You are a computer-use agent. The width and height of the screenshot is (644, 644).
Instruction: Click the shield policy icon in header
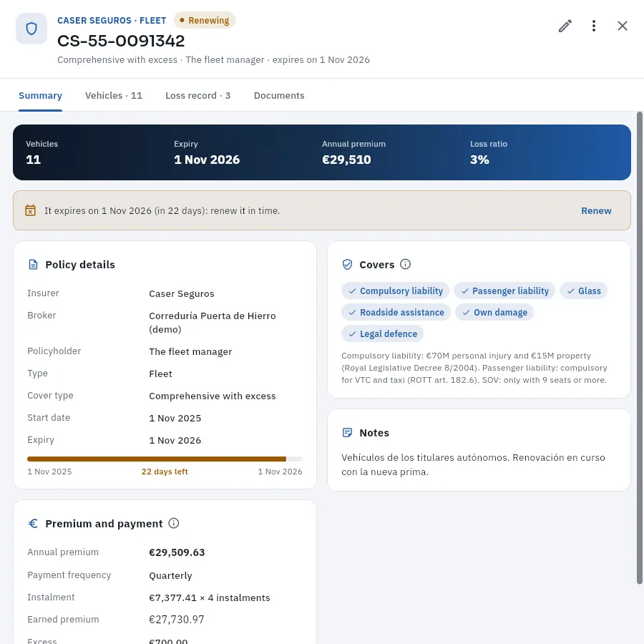coord(31,29)
